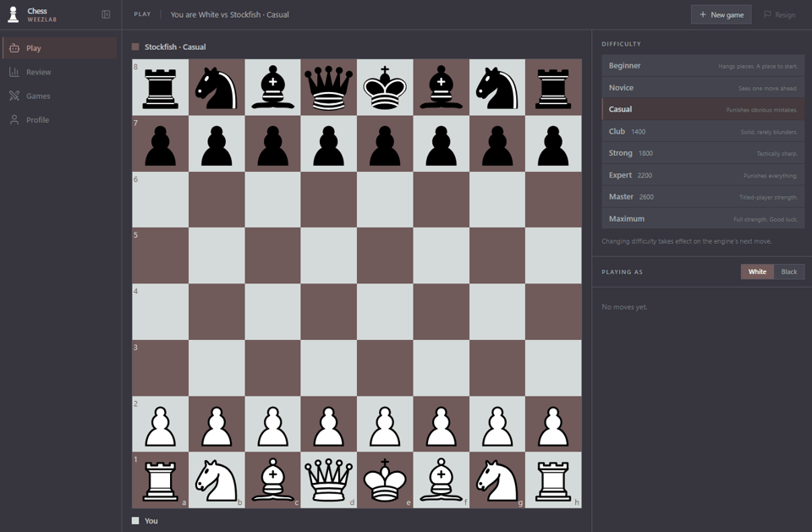The image size is (812, 532).
Task: Switch to playing as Black
Action: [x=789, y=272]
